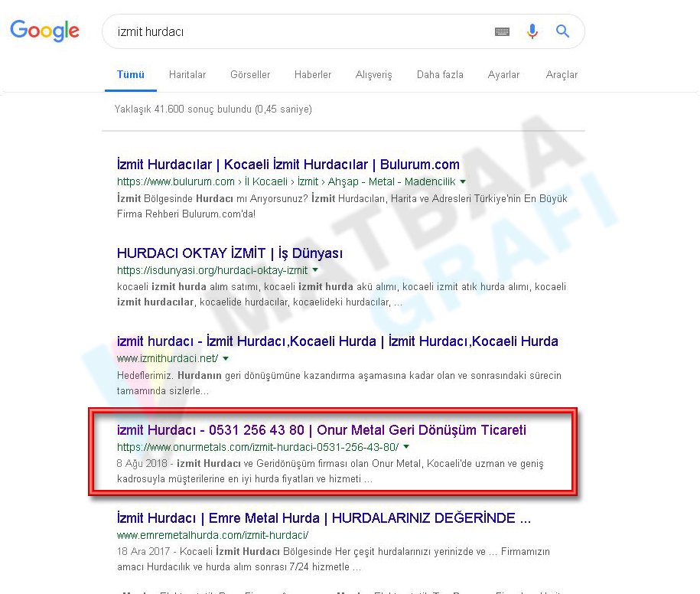Image resolution: width=700 pixels, height=594 pixels.
Task: Open the Görseller tab
Action: 250,74
